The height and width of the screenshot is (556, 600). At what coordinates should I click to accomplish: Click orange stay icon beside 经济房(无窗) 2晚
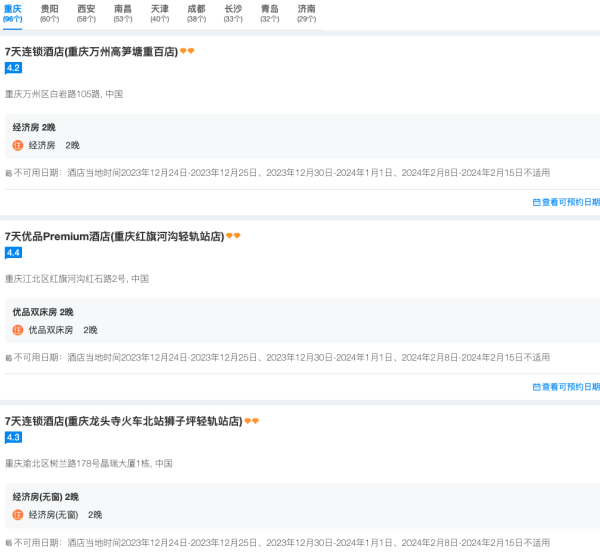point(18,515)
